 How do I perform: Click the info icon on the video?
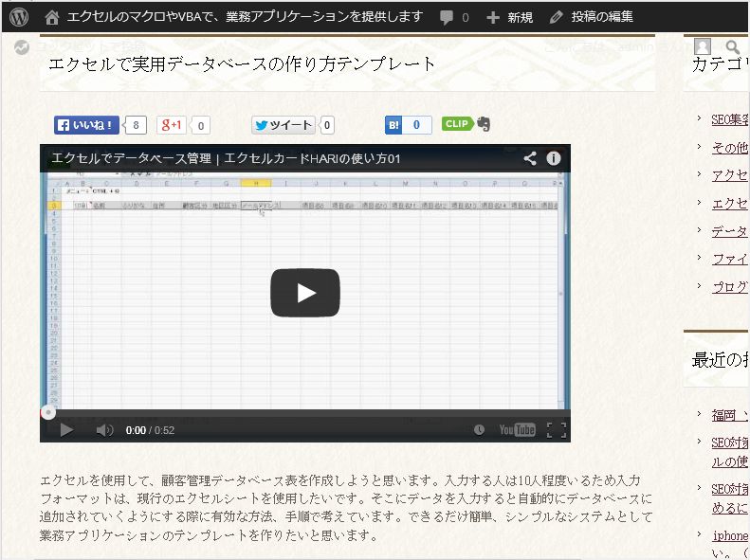point(554,158)
